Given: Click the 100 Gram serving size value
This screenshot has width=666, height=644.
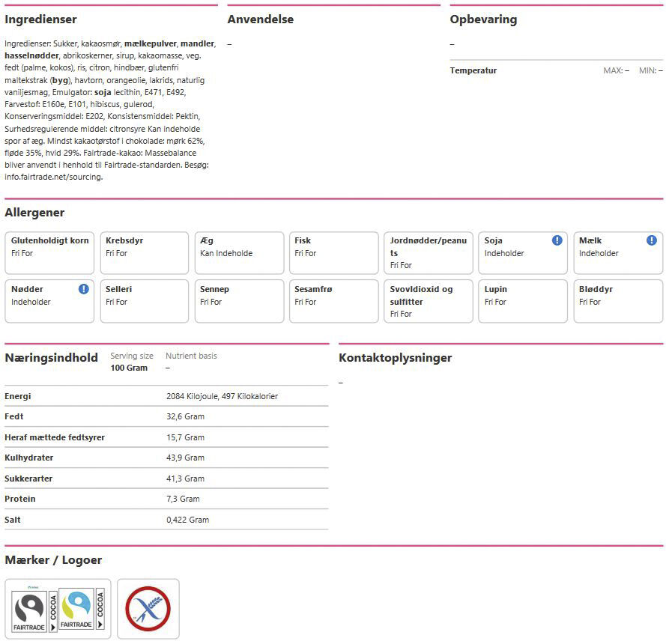Looking at the screenshot, I should (x=129, y=368).
